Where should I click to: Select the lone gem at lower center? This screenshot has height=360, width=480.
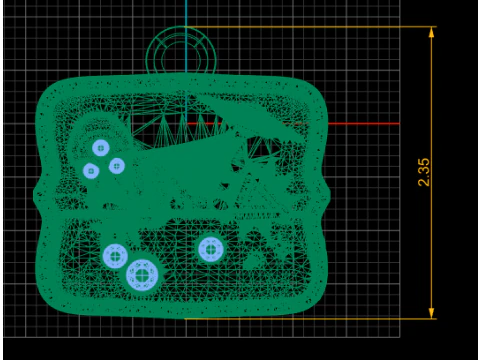(x=211, y=249)
